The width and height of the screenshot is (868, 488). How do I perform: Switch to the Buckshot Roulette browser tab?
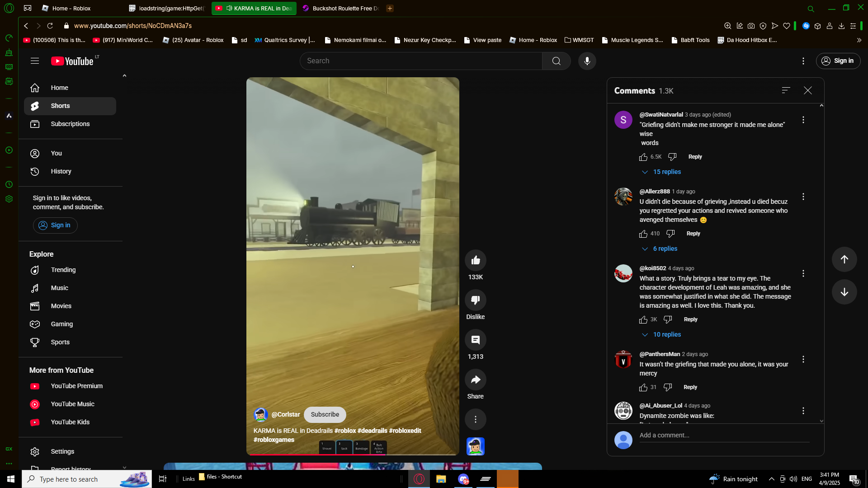(x=341, y=8)
